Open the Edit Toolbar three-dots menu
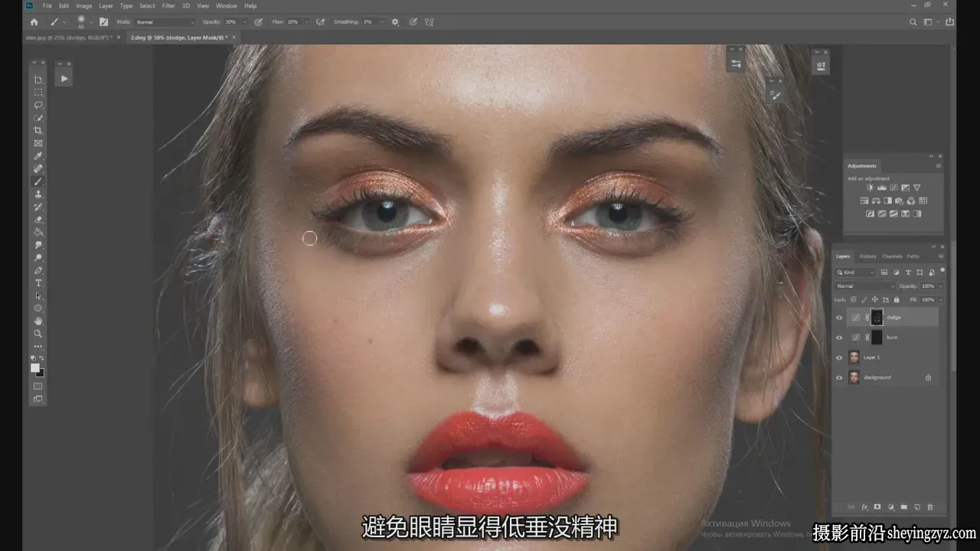This screenshot has width=980, height=551. [x=38, y=347]
